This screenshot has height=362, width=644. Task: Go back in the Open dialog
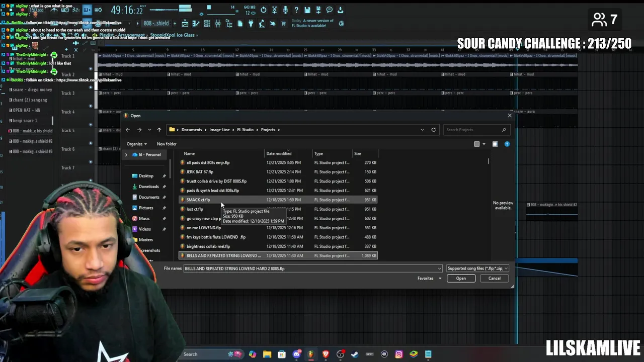pos(128,130)
